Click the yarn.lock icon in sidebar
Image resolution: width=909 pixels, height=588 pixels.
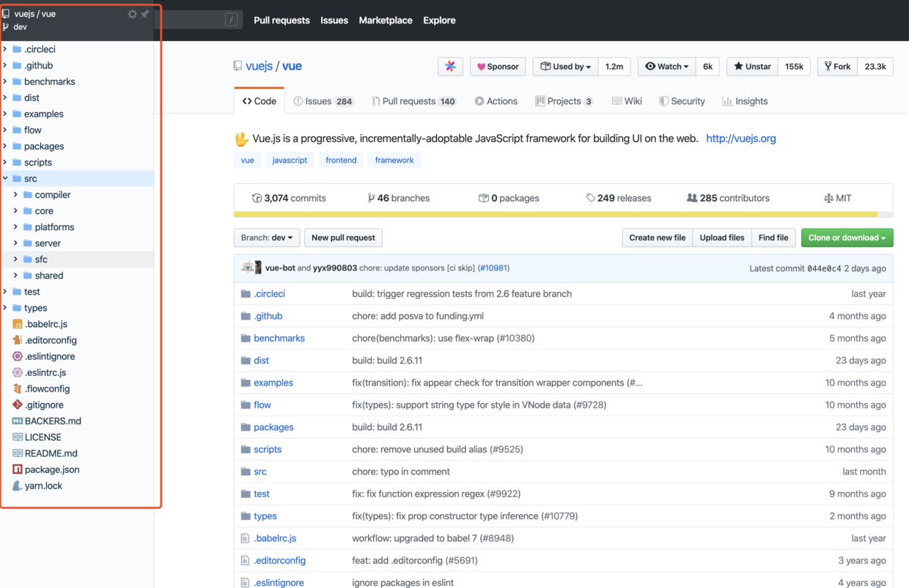coord(18,485)
